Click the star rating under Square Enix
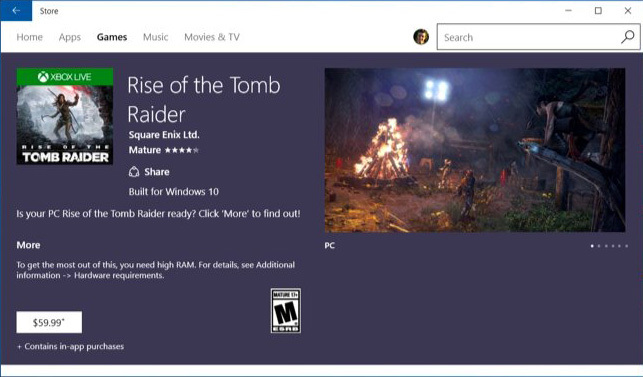 pos(181,150)
